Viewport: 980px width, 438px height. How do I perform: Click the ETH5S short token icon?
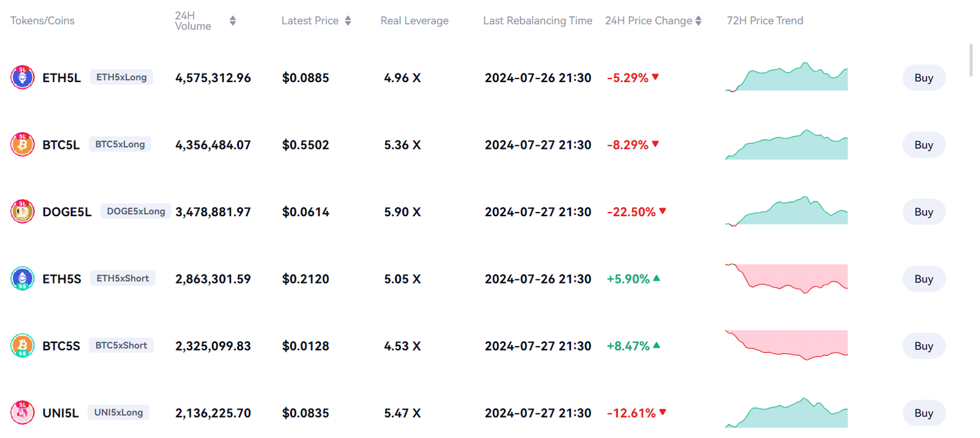23,278
